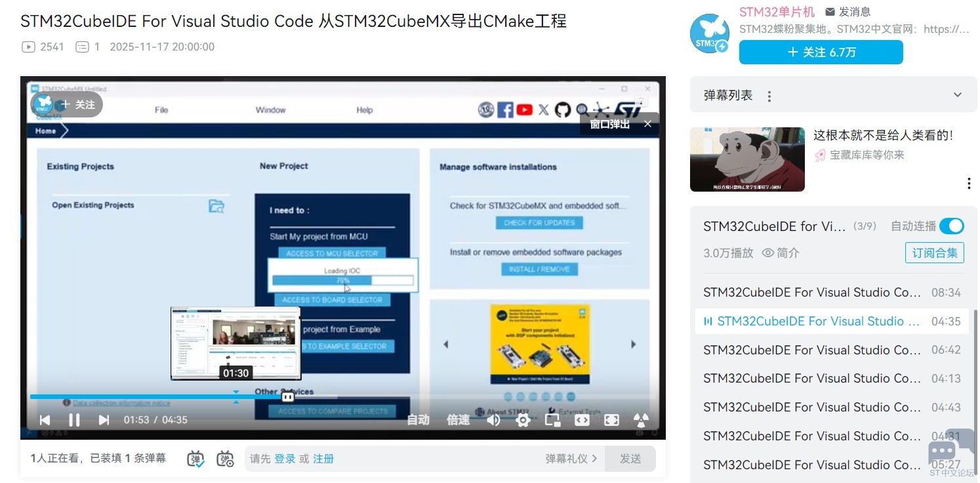Mute the player volume

point(493,420)
